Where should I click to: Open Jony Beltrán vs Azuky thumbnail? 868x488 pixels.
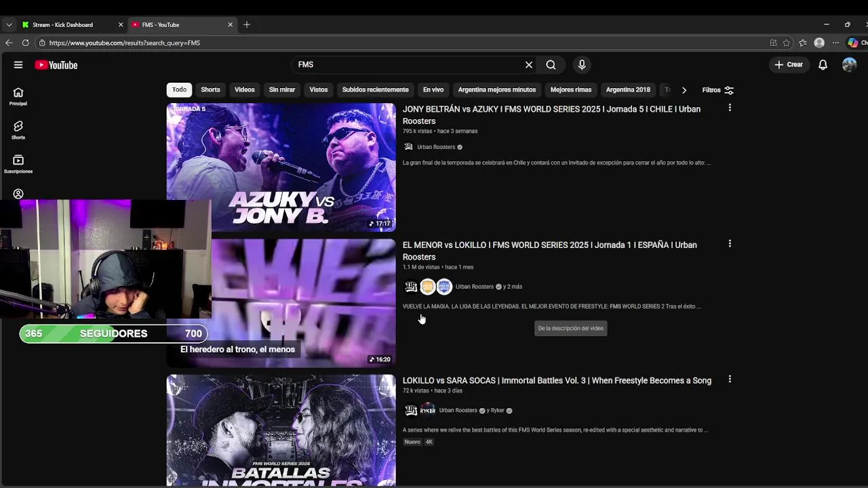click(x=281, y=167)
